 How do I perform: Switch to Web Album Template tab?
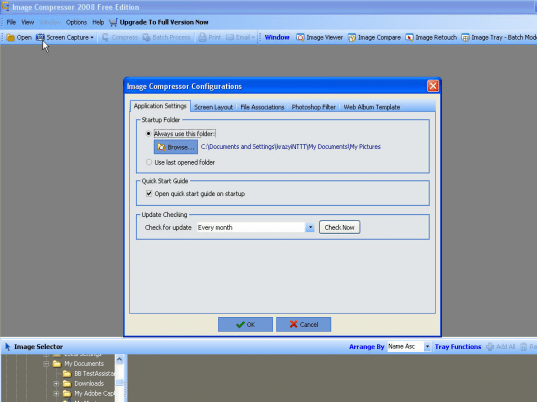(372, 107)
